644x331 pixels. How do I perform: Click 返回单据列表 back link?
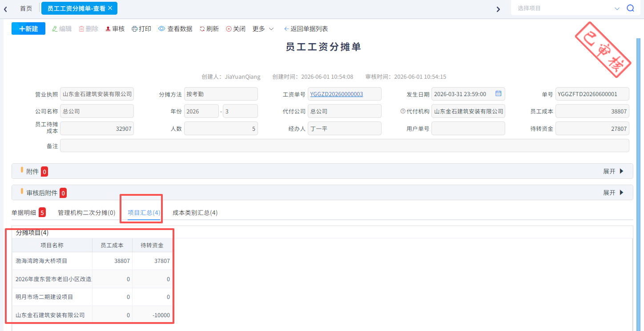(x=306, y=29)
